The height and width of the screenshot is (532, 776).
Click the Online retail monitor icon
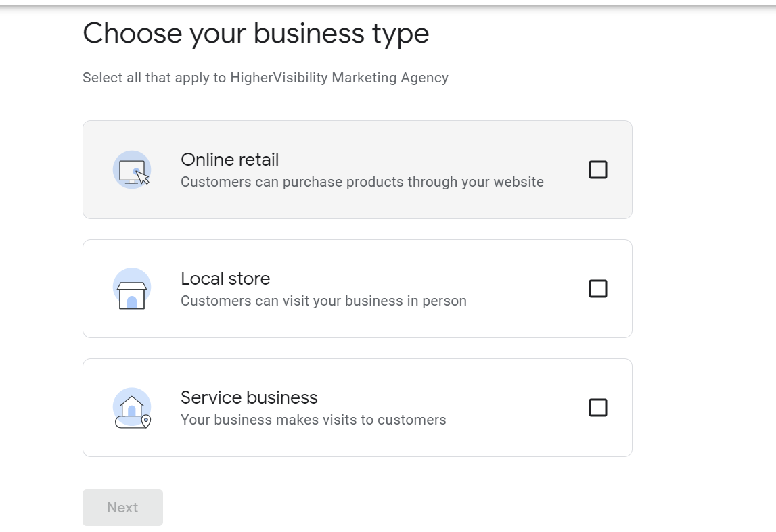pyautogui.click(x=131, y=170)
